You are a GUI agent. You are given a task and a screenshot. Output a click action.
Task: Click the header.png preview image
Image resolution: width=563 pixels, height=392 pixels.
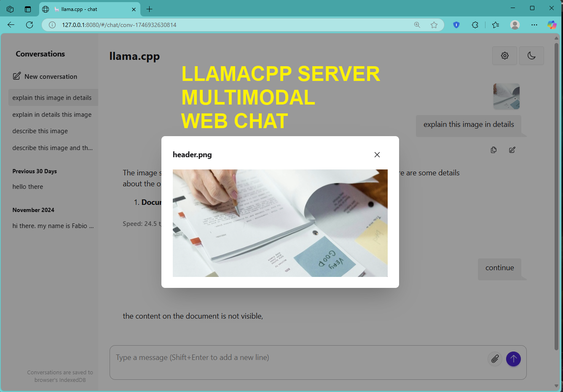tap(280, 223)
